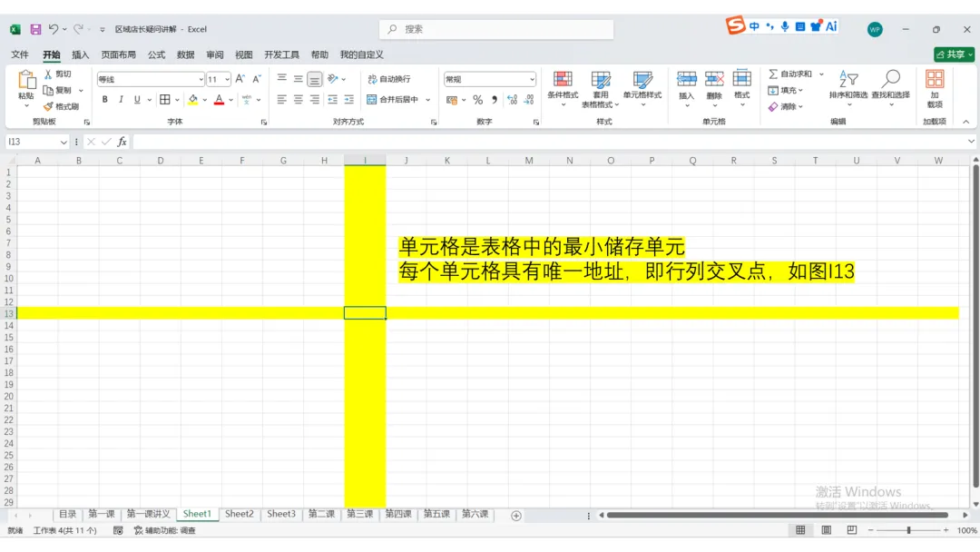Open the font size dropdown
Screen dimensions: 980x552
pos(227,79)
